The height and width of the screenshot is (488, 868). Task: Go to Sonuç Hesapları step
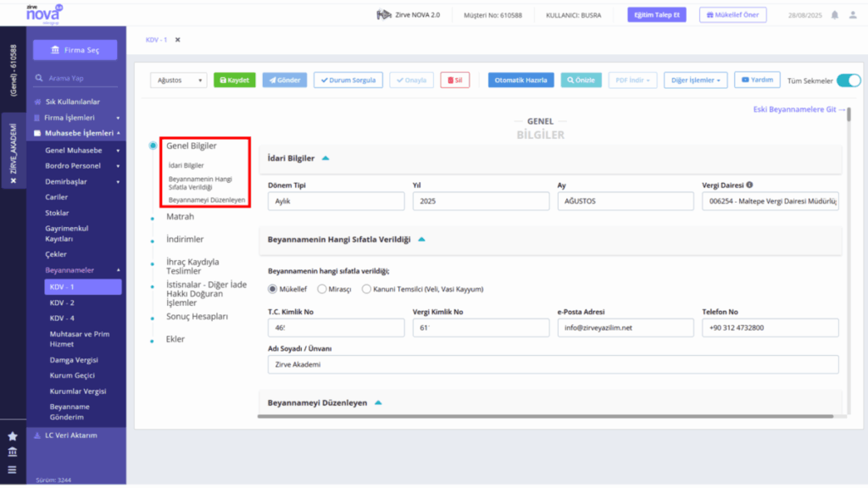point(197,317)
